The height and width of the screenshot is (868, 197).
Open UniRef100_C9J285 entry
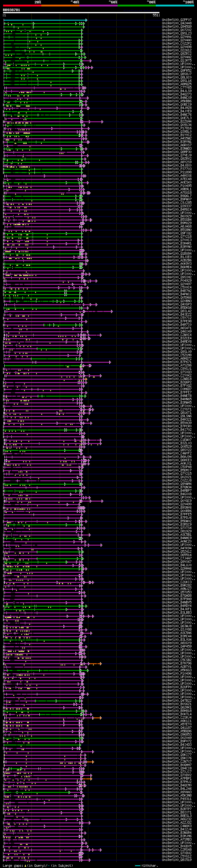point(177,203)
